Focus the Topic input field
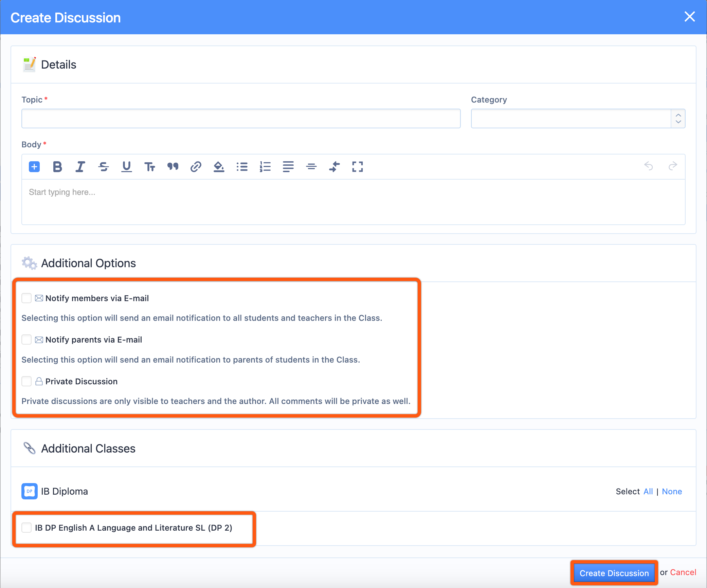This screenshot has height=588, width=707. (x=241, y=118)
